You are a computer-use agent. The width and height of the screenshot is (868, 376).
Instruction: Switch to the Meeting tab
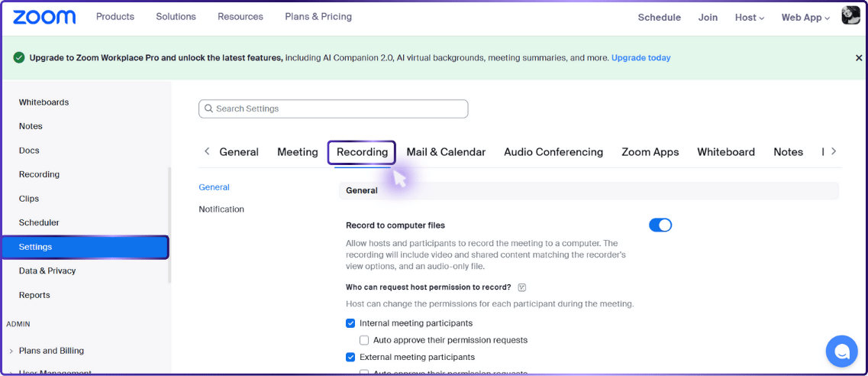click(297, 152)
